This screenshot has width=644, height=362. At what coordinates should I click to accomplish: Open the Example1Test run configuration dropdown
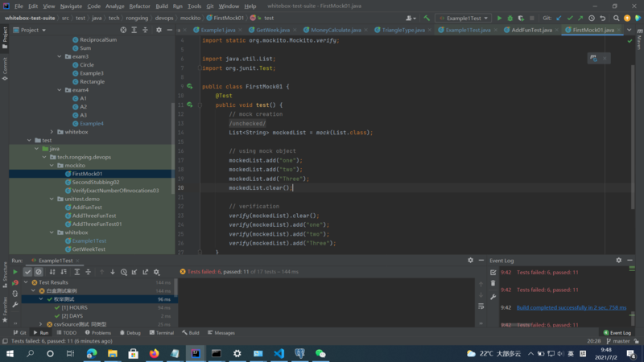pyautogui.click(x=463, y=18)
